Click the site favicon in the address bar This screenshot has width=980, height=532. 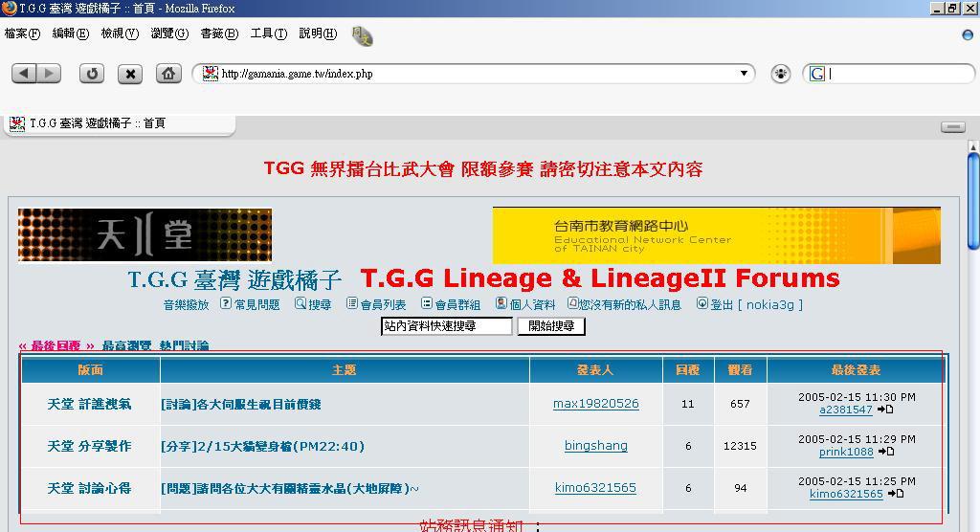pos(211,73)
